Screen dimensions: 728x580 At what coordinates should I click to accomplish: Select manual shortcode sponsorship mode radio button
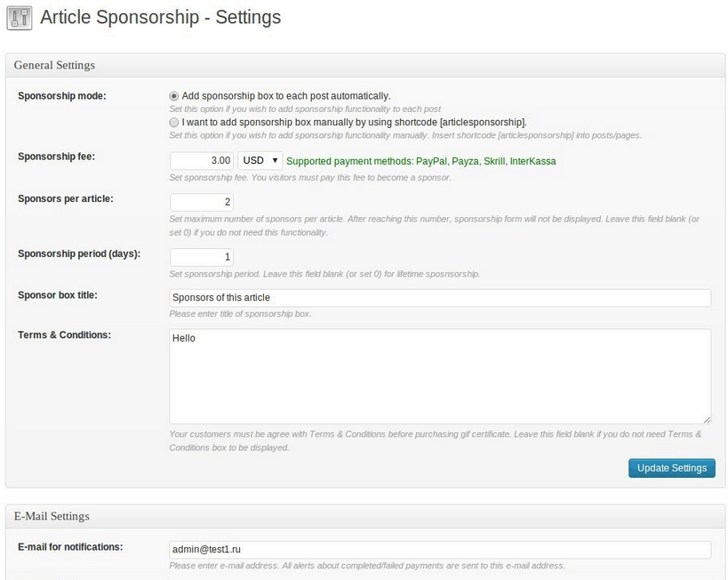(173, 122)
